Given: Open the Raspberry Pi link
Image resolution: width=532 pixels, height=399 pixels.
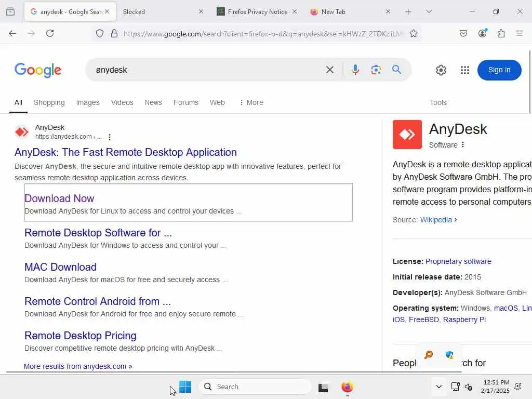Looking at the screenshot, I should (x=464, y=320).
